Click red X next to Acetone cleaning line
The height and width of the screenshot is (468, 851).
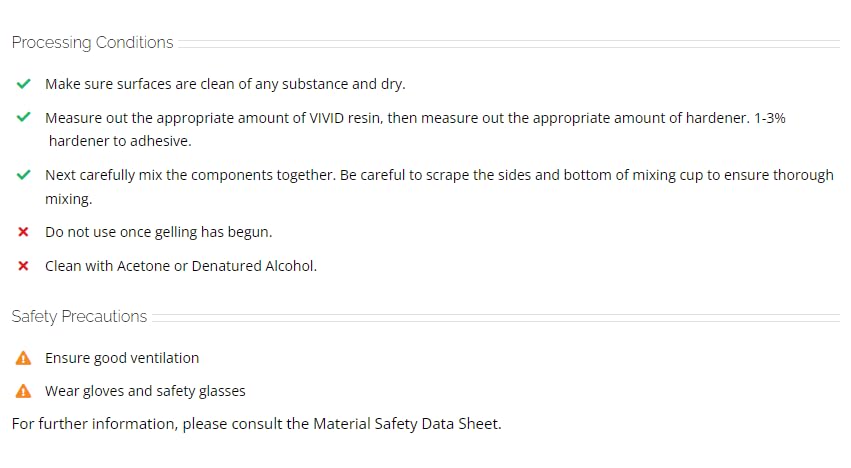(23, 266)
